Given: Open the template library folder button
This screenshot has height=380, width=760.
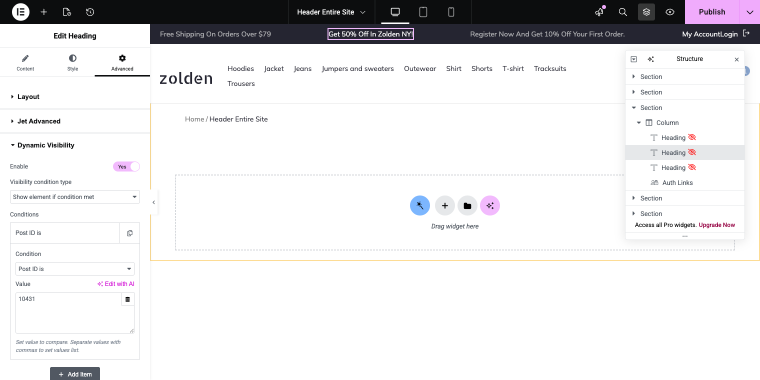Looking at the screenshot, I should [x=467, y=206].
